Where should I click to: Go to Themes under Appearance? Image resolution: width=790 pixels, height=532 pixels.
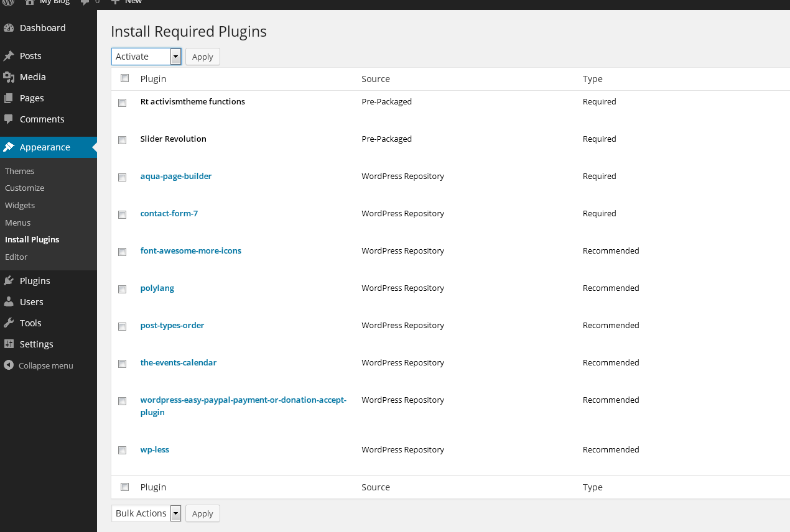[x=20, y=171]
